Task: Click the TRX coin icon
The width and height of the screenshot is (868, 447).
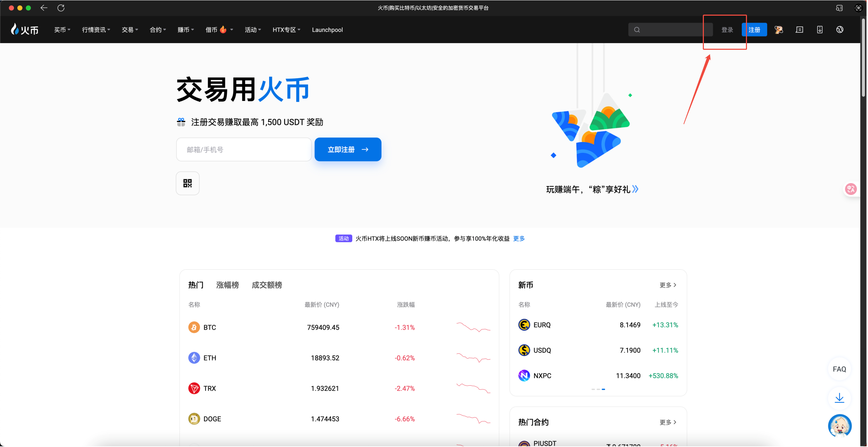Action: (194, 388)
